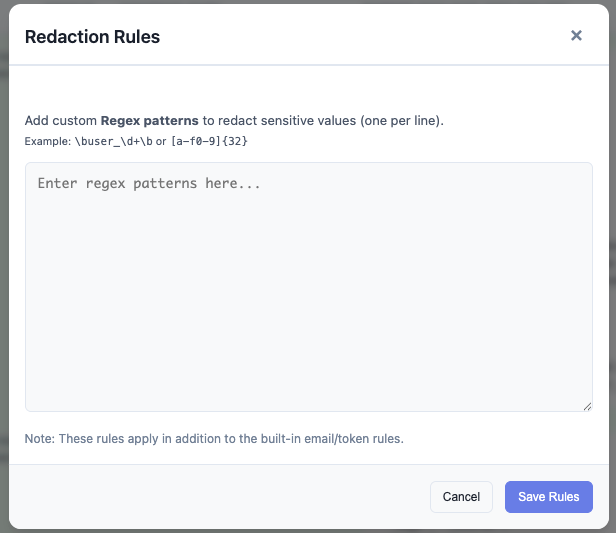Click the note about built-in email/token rules
The height and width of the screenshot is (533, 616).
tap(214, 439)
